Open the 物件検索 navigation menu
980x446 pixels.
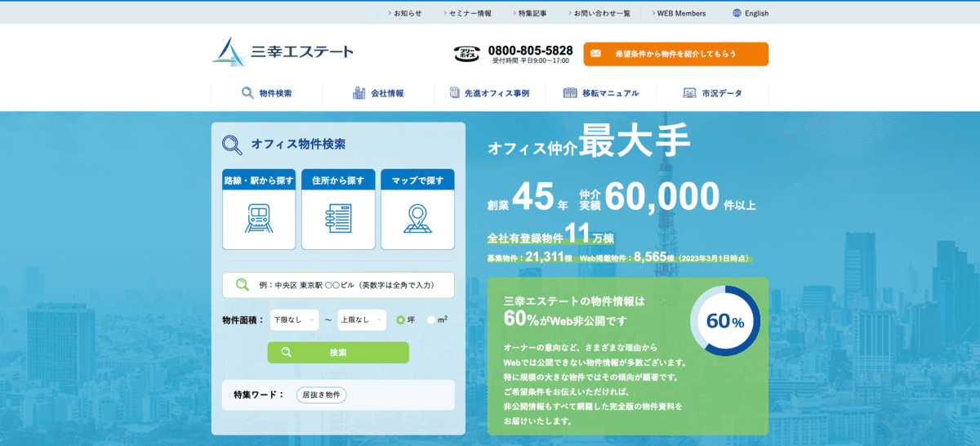(266, 93)
